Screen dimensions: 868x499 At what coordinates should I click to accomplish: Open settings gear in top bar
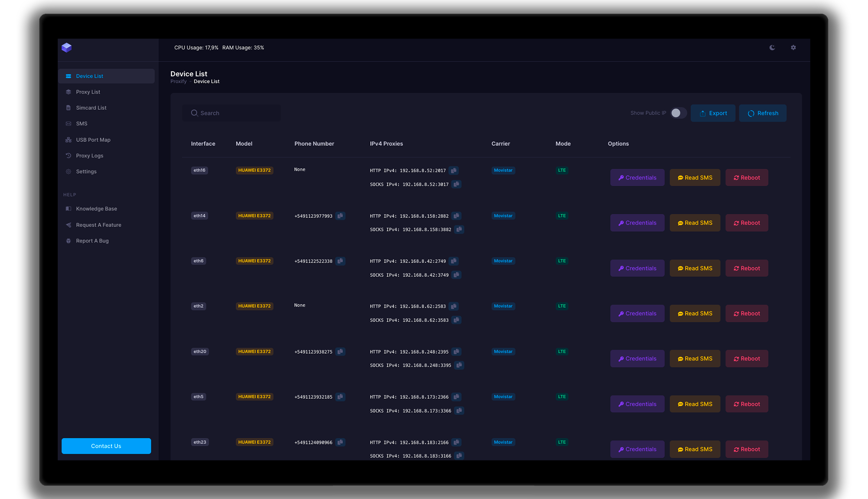pos(793,48)
